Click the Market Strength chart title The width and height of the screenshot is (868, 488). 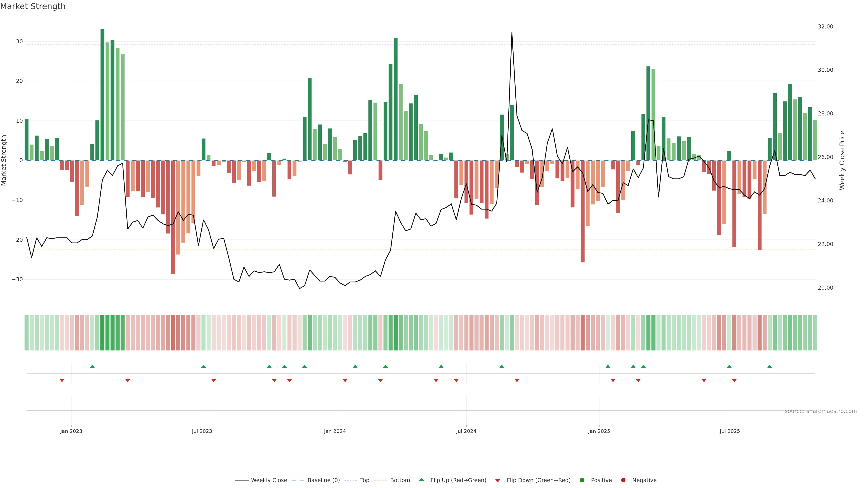coord(33,6)
